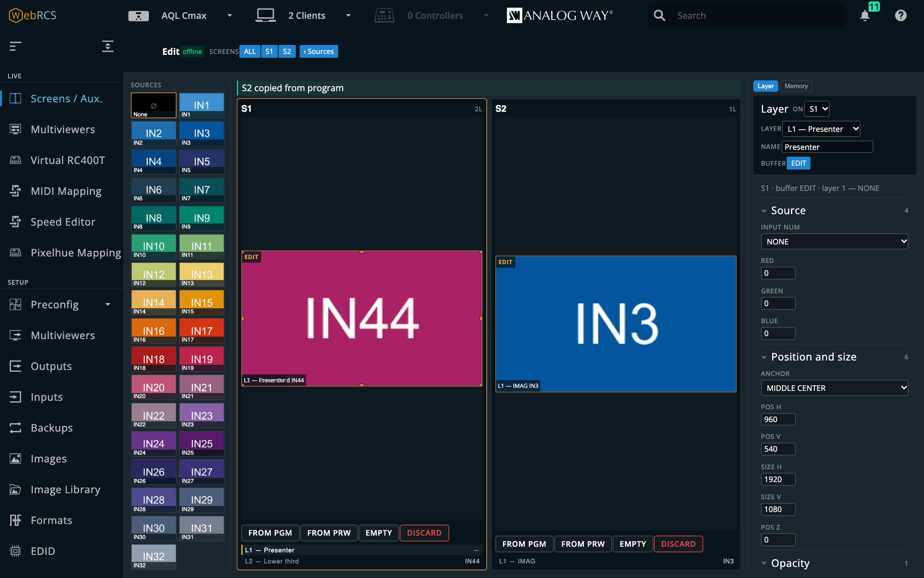Image resolution: width=924 pixels, height=578 pixels.
Task: Click the collapse-all sidebar icon
Action: pos(108,46)
